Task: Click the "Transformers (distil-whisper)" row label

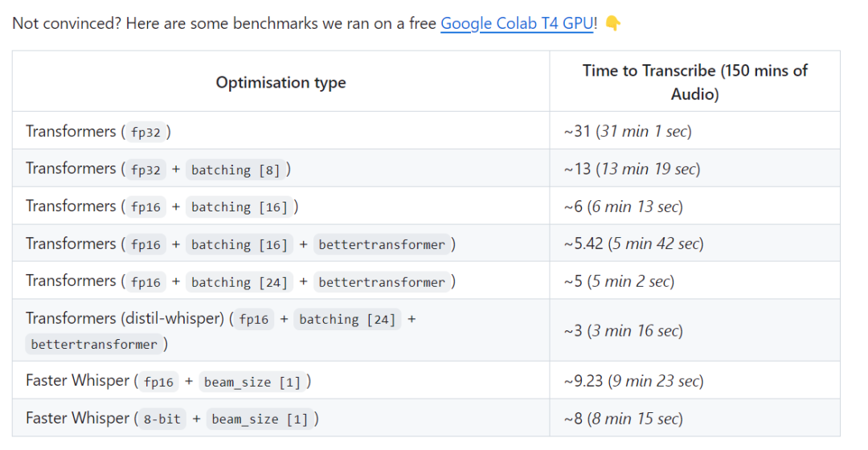Action: point(125,318)
